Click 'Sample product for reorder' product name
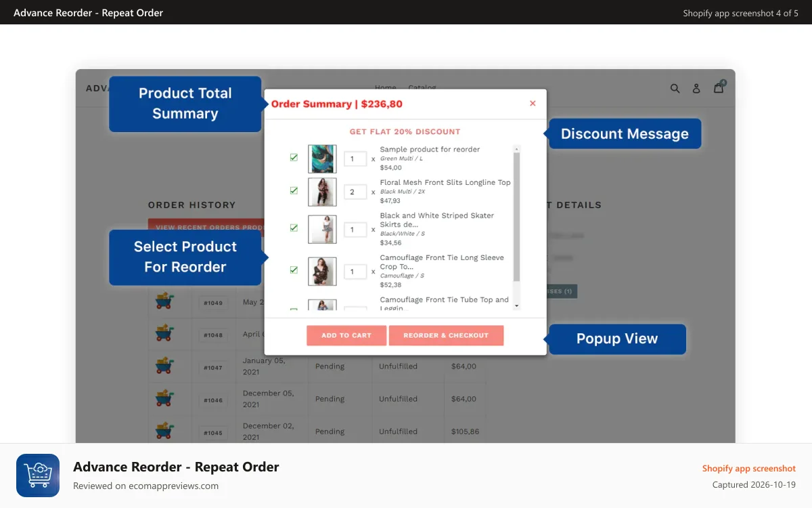Viewport: 812px width, 508px height. (x=430, y=149)
